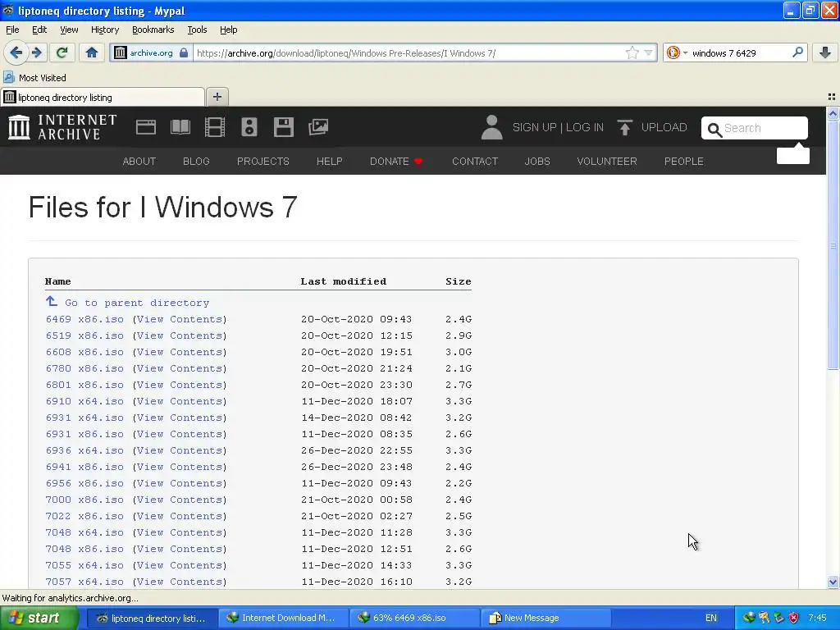Click the archive.org site identity icon
Screen dimensions: 840x630
pos(121,52)
